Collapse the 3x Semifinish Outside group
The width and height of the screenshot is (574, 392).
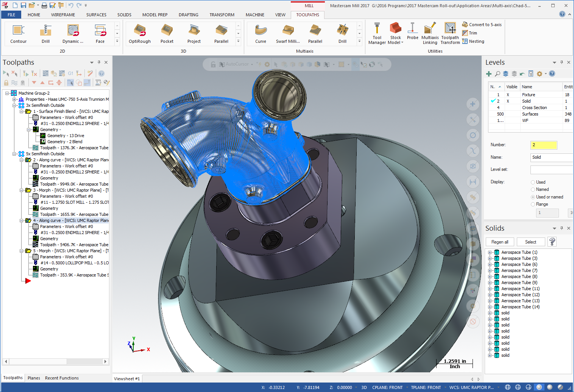[14, 105]
